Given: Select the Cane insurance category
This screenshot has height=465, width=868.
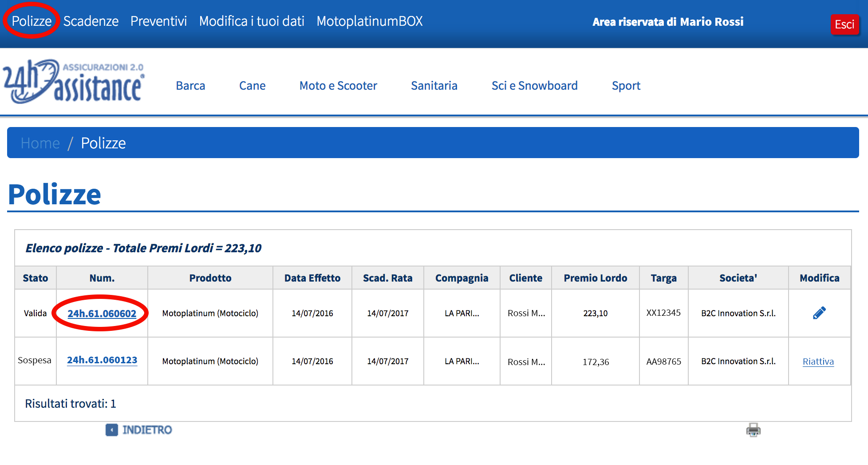Looking at the screenshot, I should pos(253,86).
